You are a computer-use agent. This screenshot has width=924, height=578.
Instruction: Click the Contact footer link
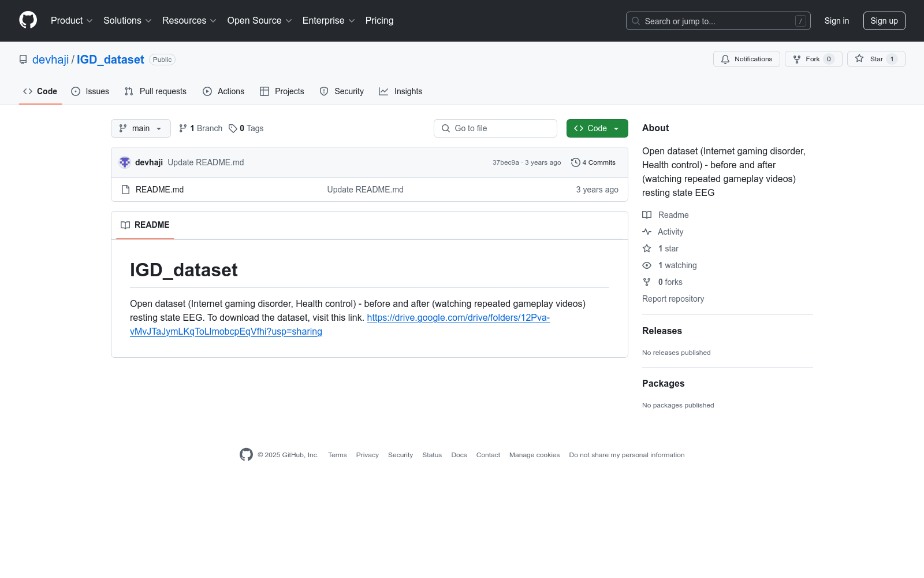(x=488, y=455)
